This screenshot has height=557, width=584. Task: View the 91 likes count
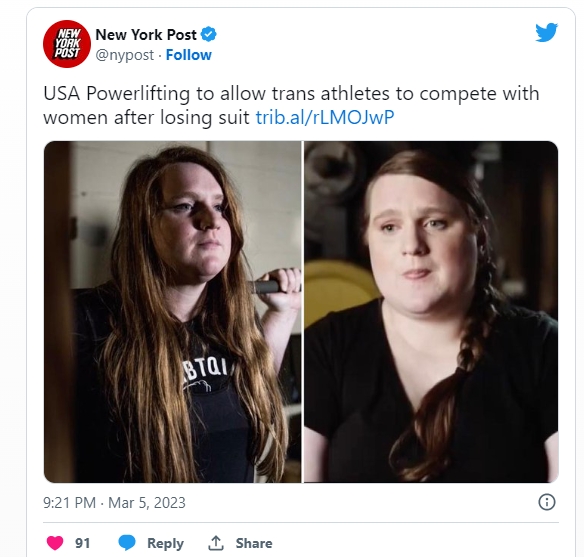(x=83, y=543)
